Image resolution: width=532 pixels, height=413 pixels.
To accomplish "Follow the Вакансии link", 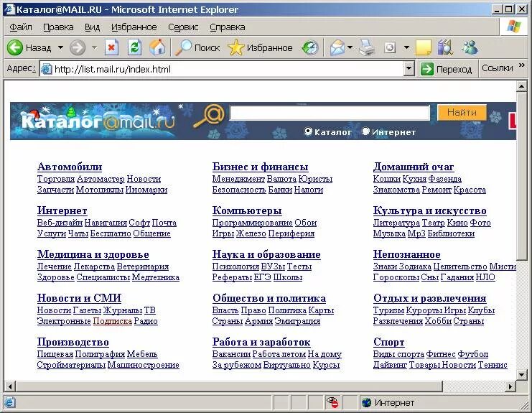I will pos(231,354).
